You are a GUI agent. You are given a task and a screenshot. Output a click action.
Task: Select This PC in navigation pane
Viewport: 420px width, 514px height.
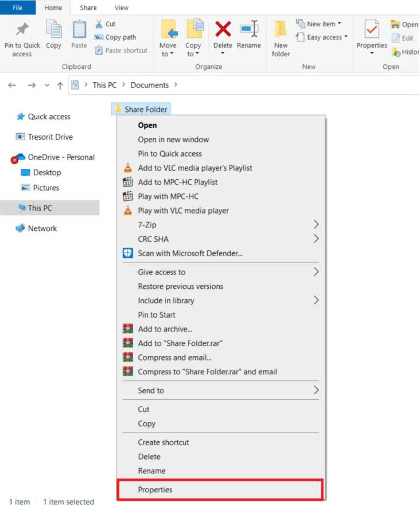point(40,208)
